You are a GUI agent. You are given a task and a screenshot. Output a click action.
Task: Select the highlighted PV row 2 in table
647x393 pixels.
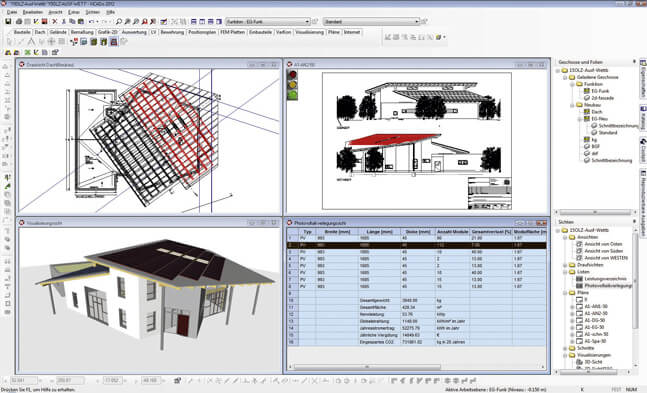tap(417, 245)
